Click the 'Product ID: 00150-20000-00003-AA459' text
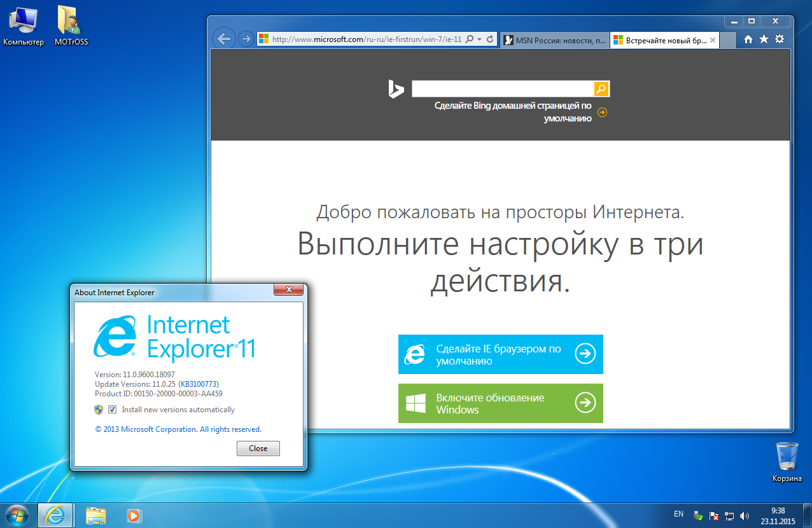 pos(158,394)
